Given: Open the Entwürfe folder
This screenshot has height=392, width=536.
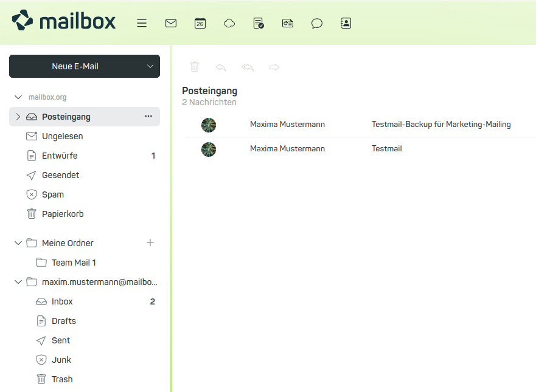Looking at the screenshot, I should [x=85, y=156].
